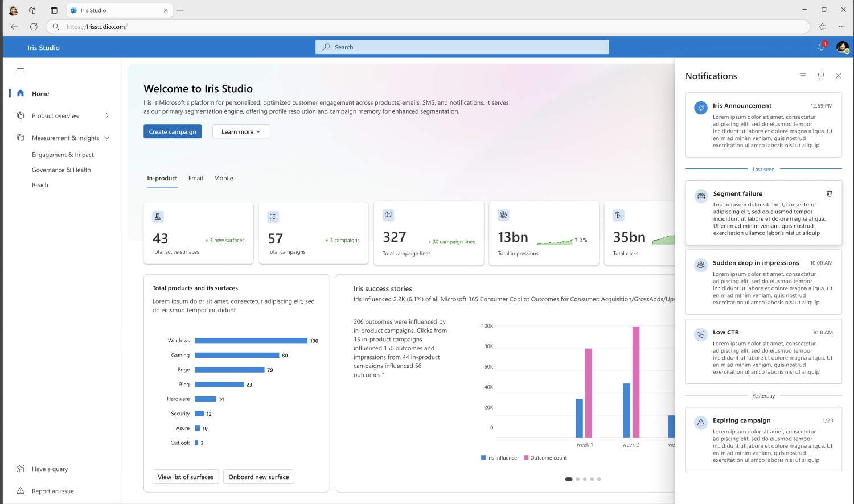The width and height of the screenshot is (854, 504).
Task: Click the Create campaign button
Action: point(173,131)
